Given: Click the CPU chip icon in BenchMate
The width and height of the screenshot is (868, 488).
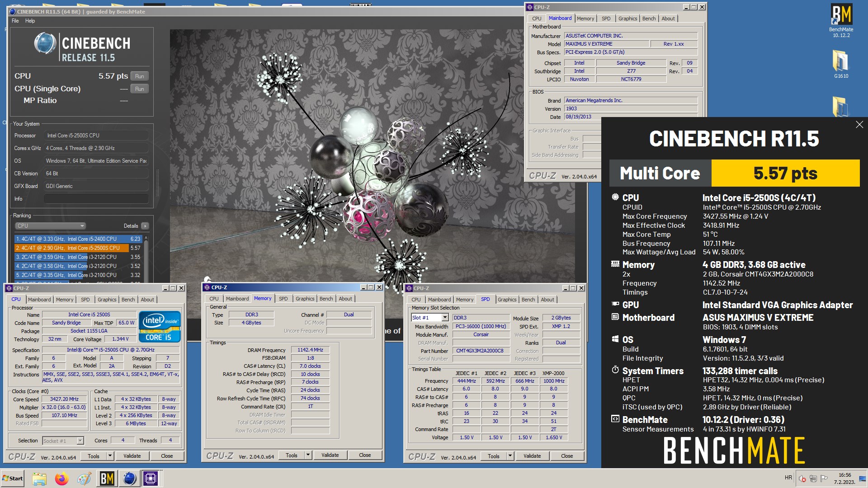Looking at the screenshot, I should (615, 197).
